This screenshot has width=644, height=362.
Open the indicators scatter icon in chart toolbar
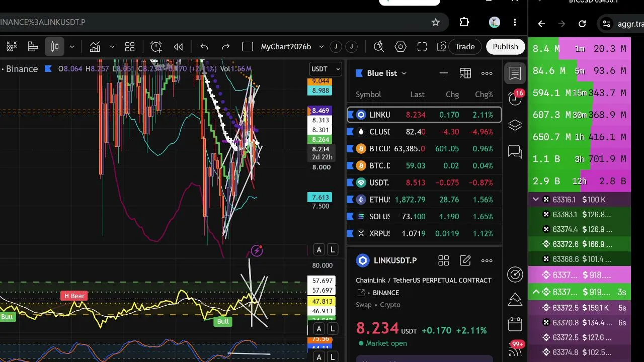[x=11, y=47]
